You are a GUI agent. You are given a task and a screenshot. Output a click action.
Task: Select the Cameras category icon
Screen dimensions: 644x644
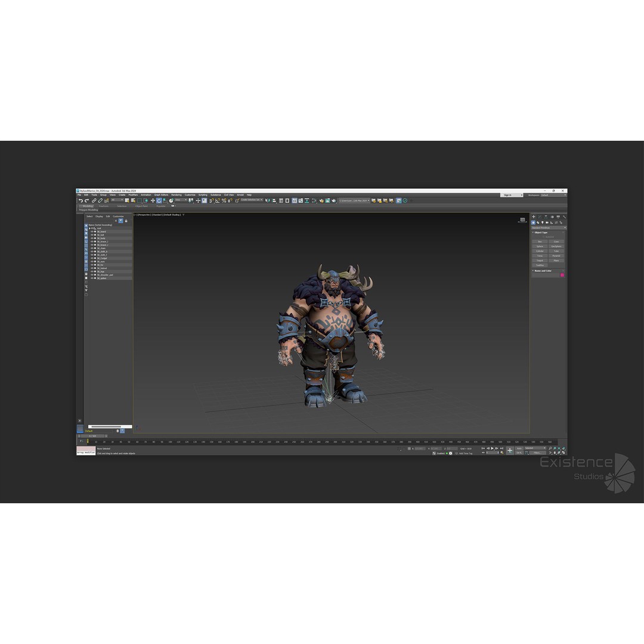(547, 222)
